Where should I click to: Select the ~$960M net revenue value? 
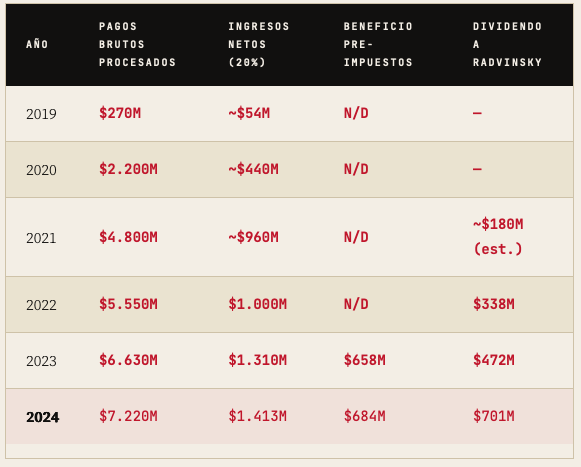coord(253,237)
